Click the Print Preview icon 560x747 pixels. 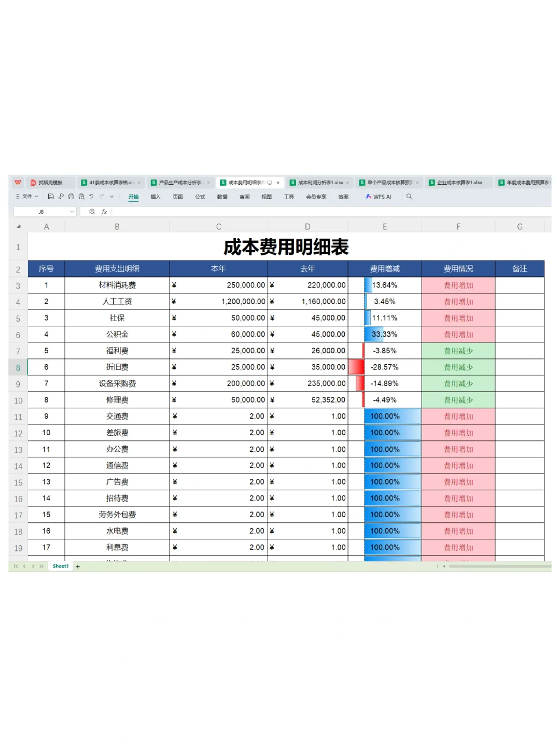coord(81,197)
